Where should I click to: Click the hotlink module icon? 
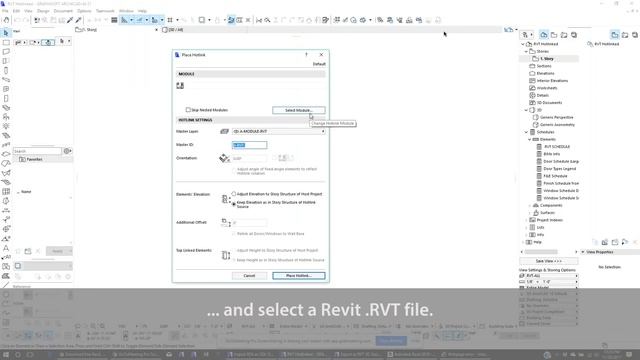[180, 85]
